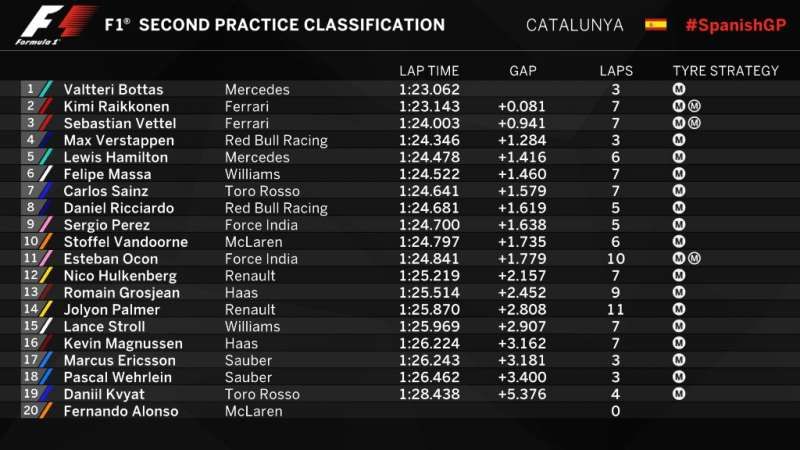Click the medium tyre icon in Bottas's row

point(679,89)
